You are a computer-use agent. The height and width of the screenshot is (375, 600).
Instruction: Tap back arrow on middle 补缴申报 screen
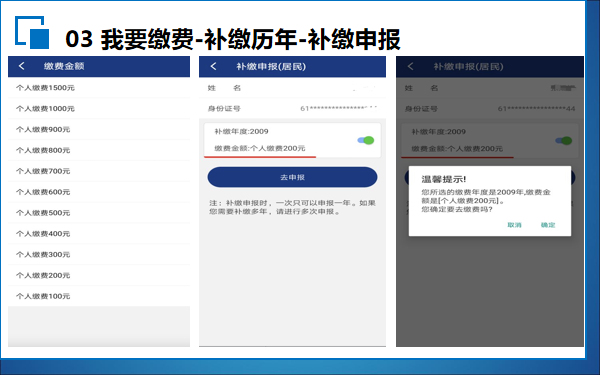[x=214, y=66]
